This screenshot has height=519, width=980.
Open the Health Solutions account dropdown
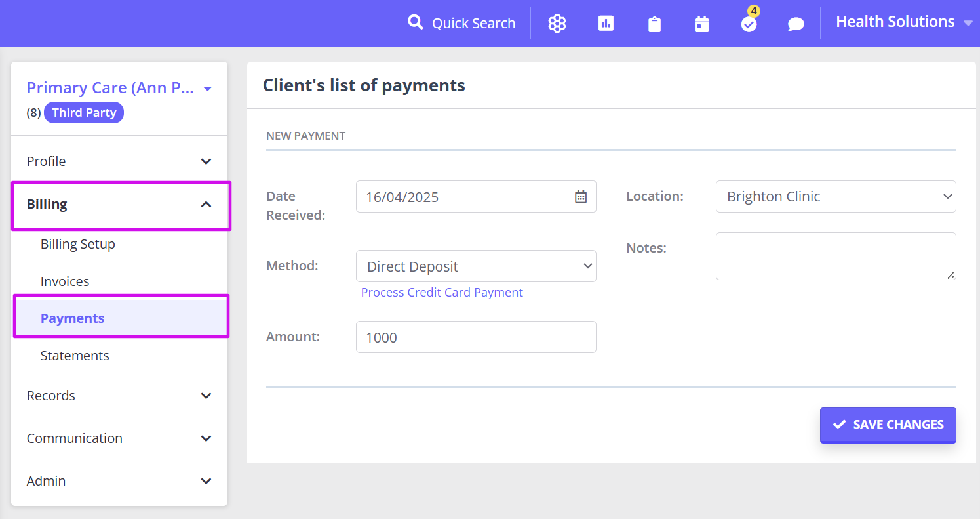(904, 22)
